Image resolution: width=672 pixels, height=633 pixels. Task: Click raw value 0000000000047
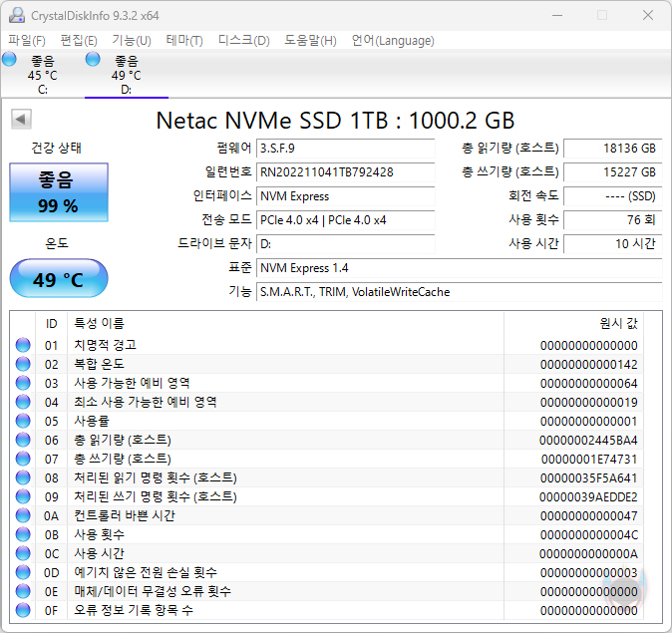589,516
